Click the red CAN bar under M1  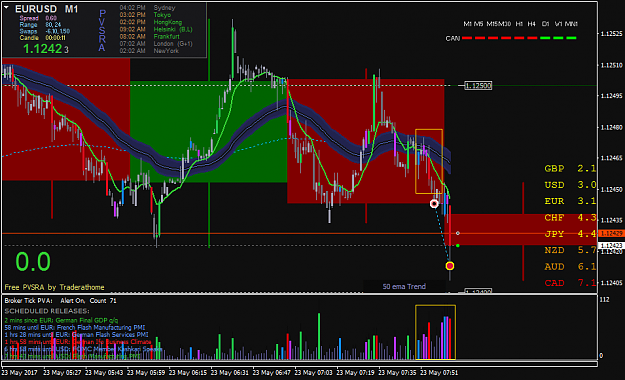(x=467, y=38)
